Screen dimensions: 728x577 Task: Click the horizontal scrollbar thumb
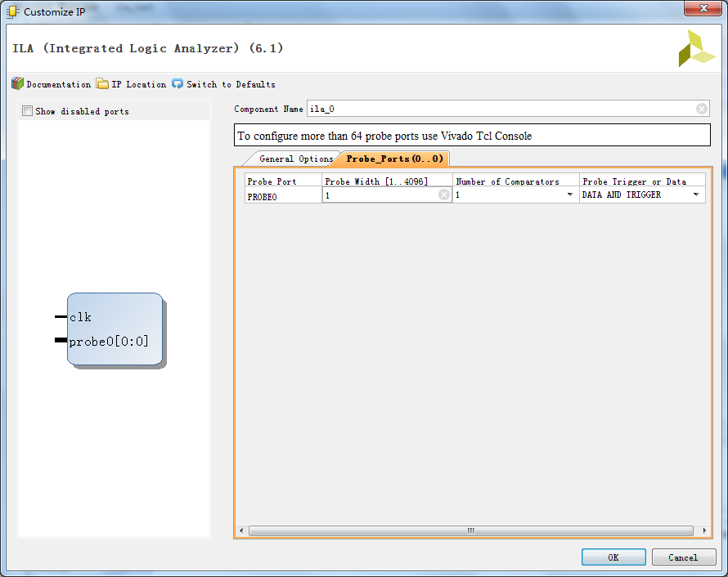[x=471, y=530]
